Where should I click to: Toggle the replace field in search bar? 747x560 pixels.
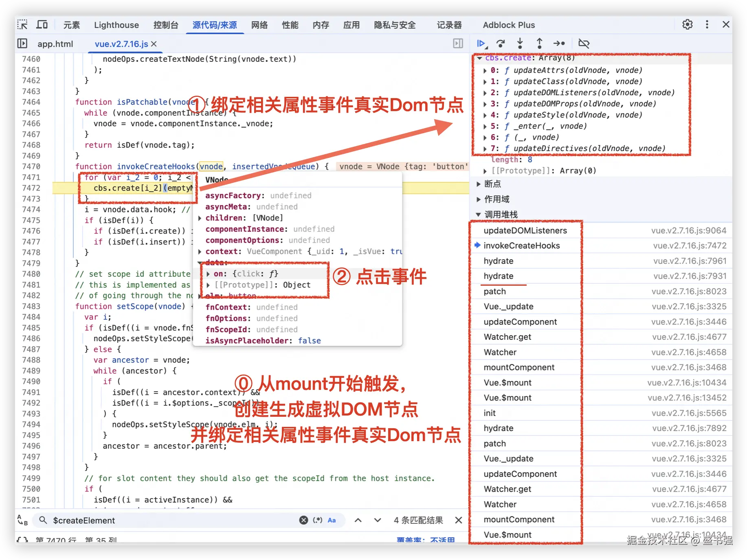tap(22, 520)
